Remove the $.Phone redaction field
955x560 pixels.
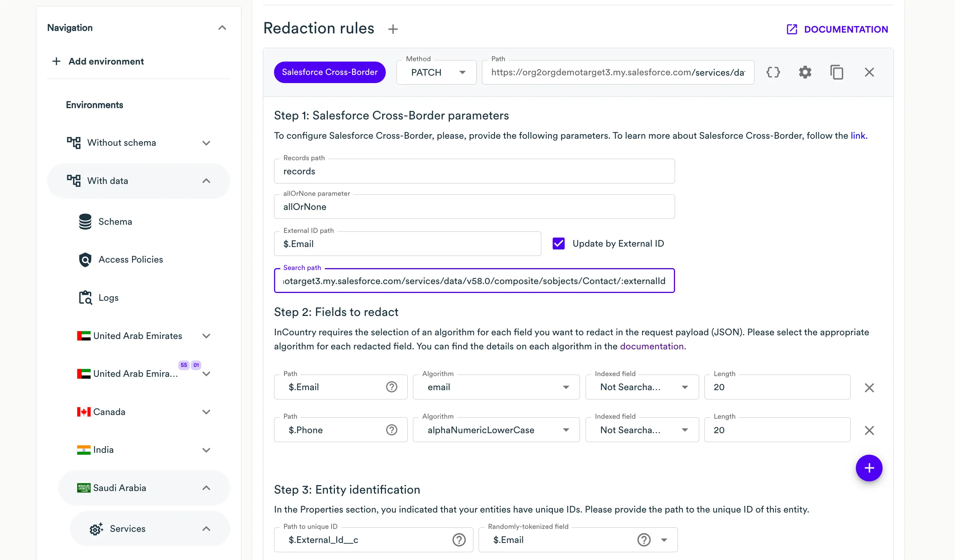point(869,430)
